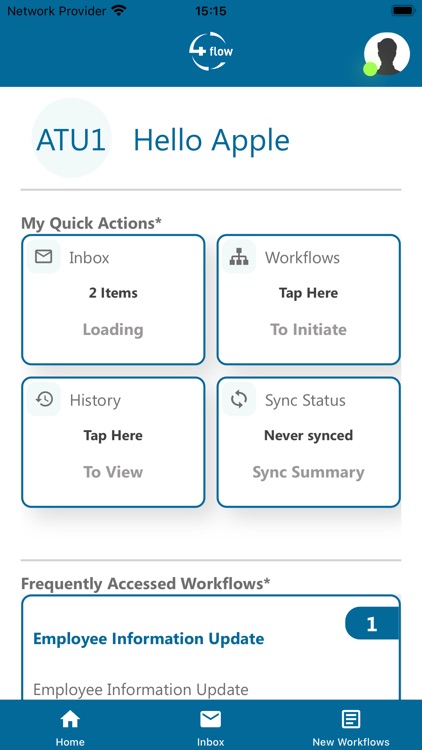Open the Inbox quick action card
422x750 pixels.
coord(113,299)
